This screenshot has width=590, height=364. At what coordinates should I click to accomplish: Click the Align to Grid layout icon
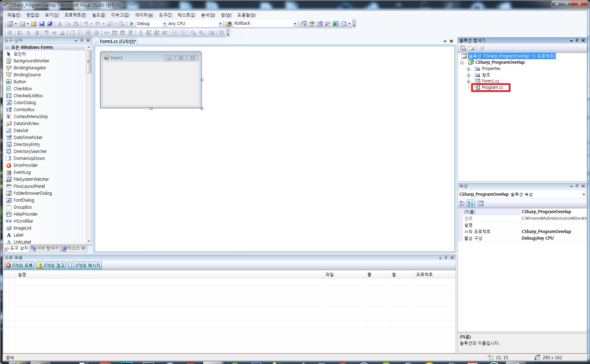(x=10, y=33)
